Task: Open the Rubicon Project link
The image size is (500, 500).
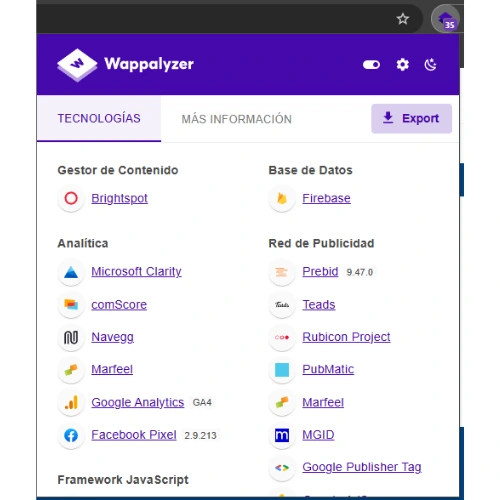Action: click(346, 337)
